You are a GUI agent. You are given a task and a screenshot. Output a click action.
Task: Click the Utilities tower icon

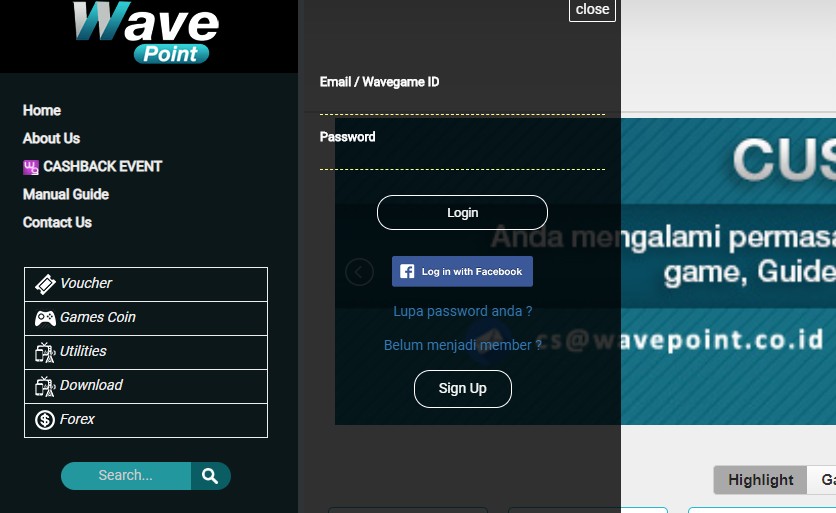pos(45,352)
